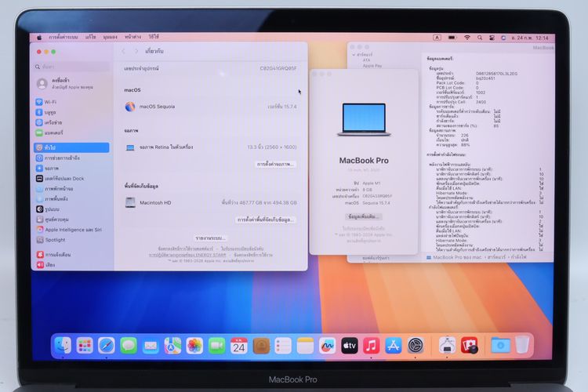Open Photos from the Dock
588x392 pixels.
[x=194, y=346]
